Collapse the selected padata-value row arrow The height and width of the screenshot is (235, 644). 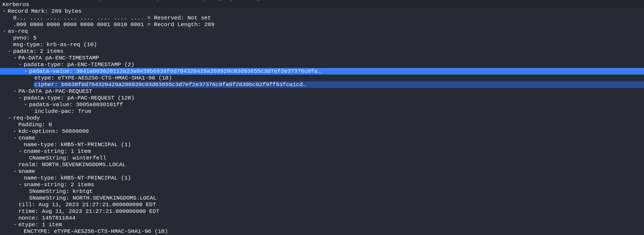click(26, 71)
